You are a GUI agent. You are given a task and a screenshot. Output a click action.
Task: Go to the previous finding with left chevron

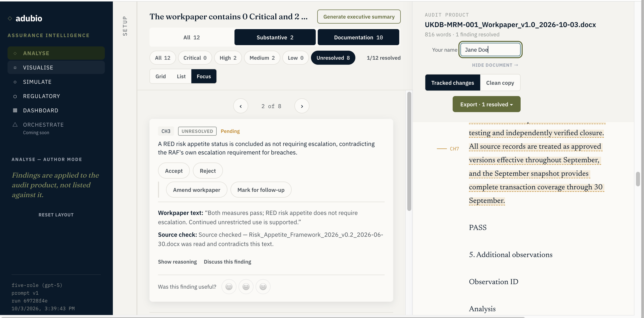click(x=241, y=106)
